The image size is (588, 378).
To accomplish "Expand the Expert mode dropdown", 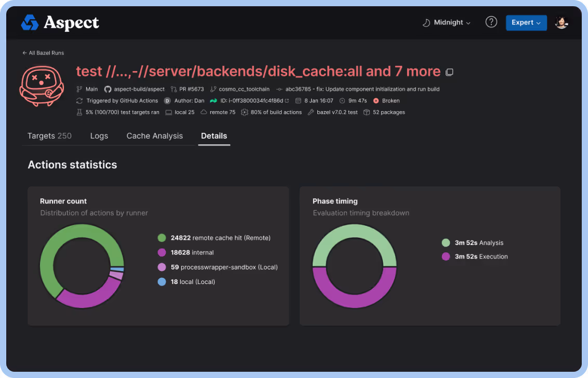I will click(x=526, y=23).
